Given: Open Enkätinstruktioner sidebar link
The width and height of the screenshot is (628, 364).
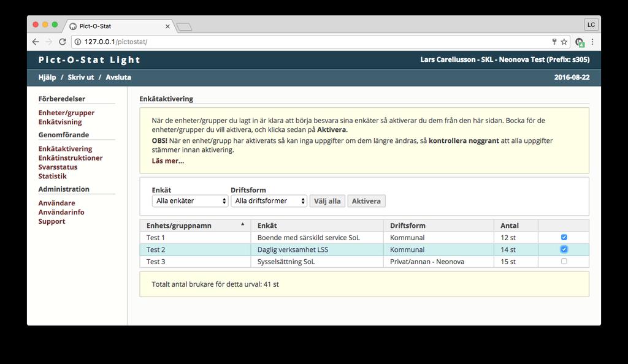Looking at the screenshot, I should (x=71, y=158).
